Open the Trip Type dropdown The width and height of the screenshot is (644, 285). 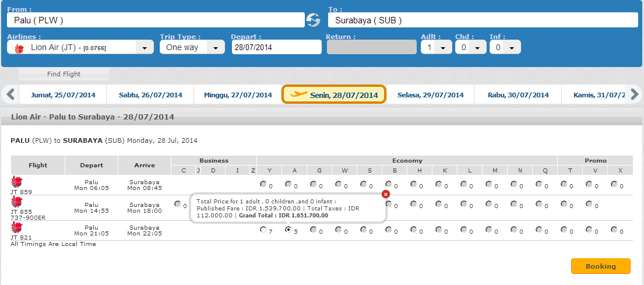(x=216, y=48)
